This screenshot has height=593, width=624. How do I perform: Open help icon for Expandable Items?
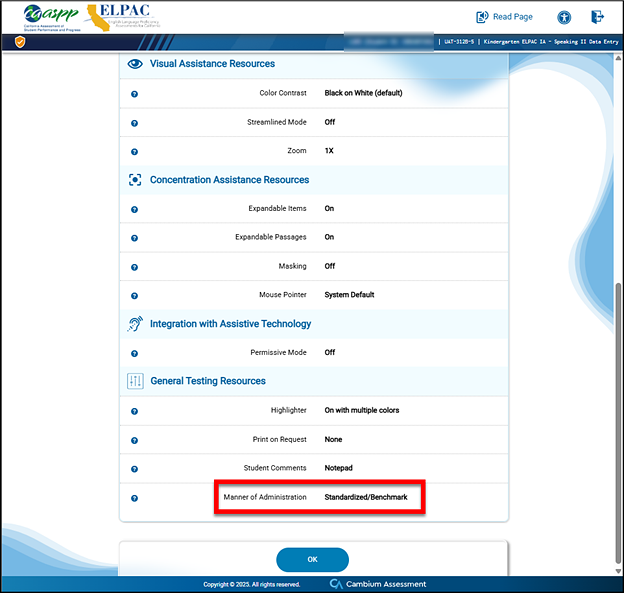point(135,209)
